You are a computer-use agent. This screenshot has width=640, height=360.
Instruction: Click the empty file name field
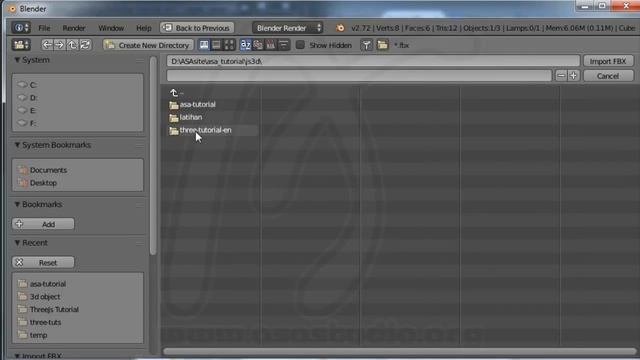coord(359,76)
